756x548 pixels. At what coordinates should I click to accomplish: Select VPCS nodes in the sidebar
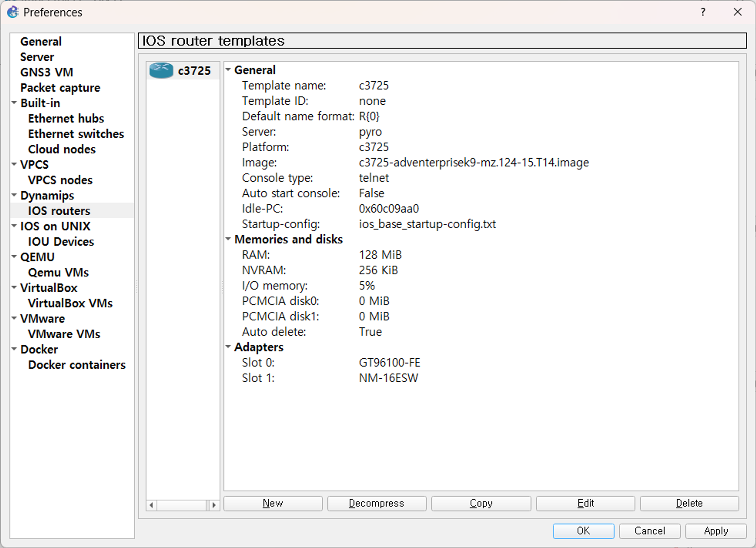pyautogui.click(x=60, y=180)
